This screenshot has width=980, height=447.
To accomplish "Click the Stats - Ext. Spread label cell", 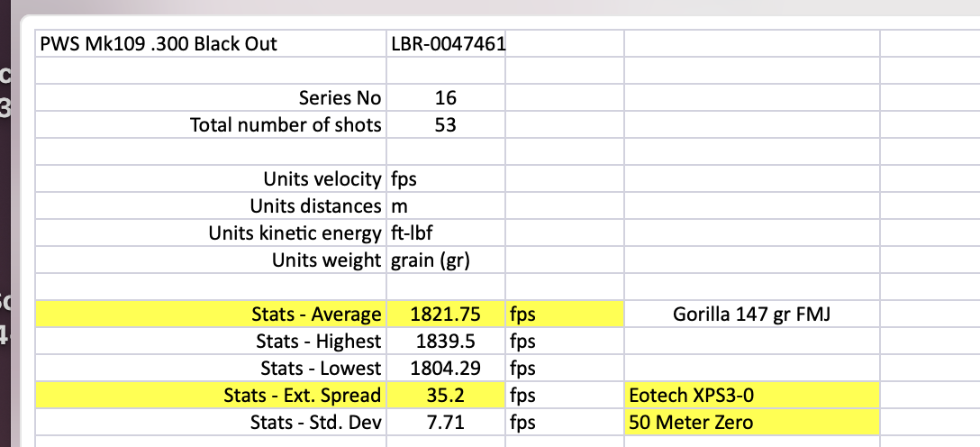I will tap(211, 395).
